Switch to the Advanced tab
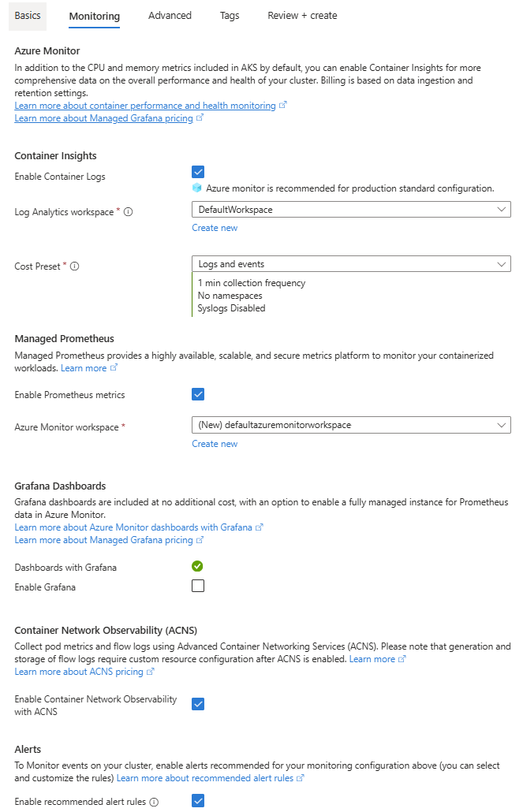523x812 pixels. click(170, 15)
